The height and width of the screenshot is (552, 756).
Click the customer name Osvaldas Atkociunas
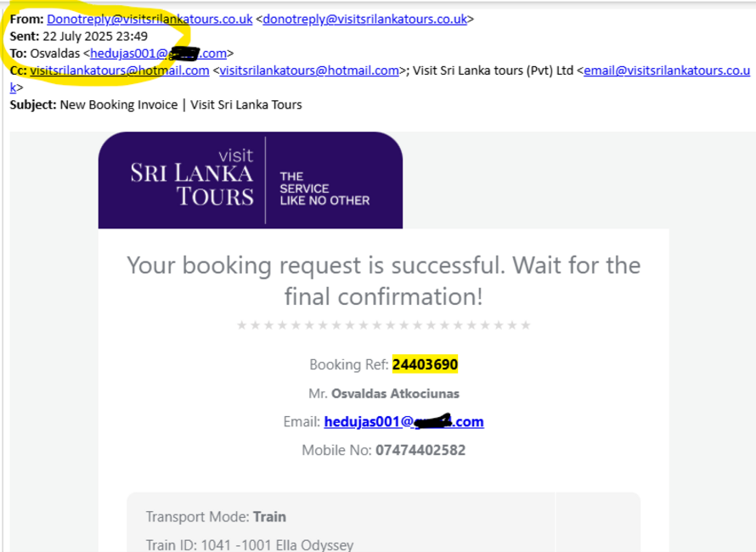(x=397, y=393)
